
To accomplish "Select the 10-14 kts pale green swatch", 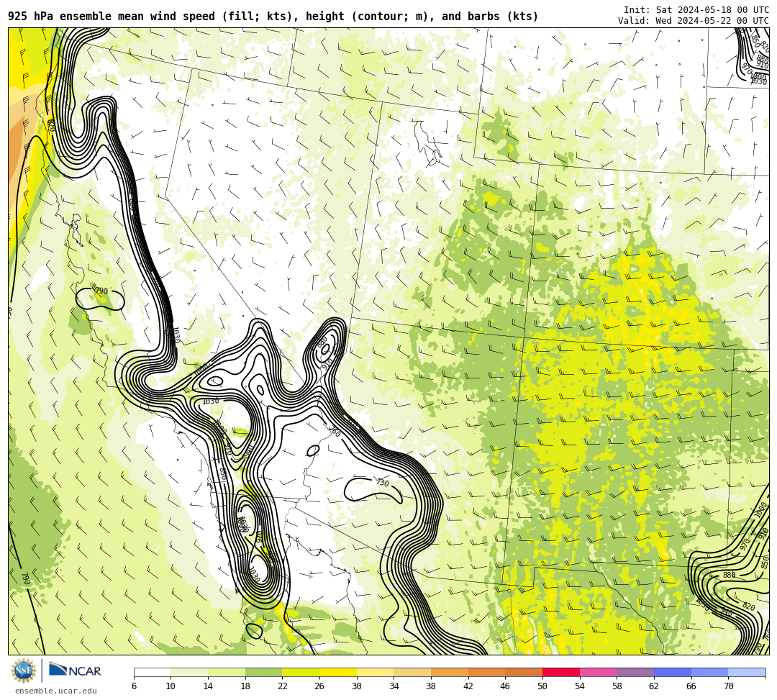I will pos(189,672).
